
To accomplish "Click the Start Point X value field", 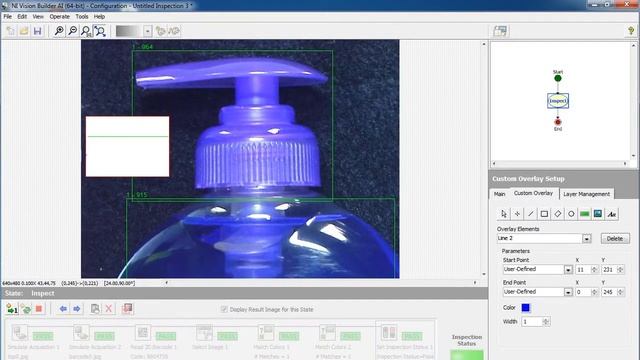I will [582, 270].
